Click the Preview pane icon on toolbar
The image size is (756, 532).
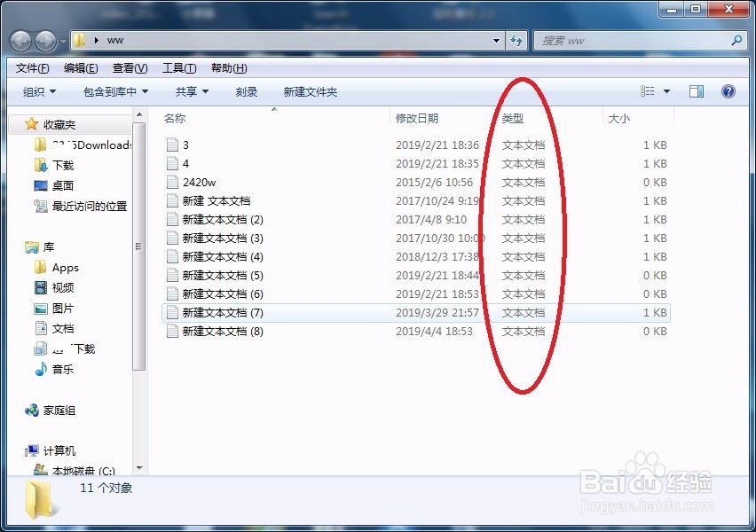(x=697, y=90)
